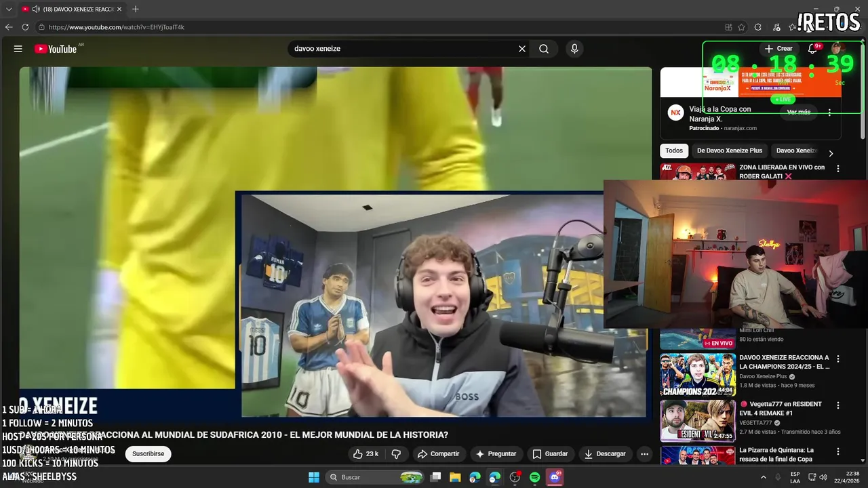Download video with Descargar
Screen dimensions: 868x488
click(605, 453)
